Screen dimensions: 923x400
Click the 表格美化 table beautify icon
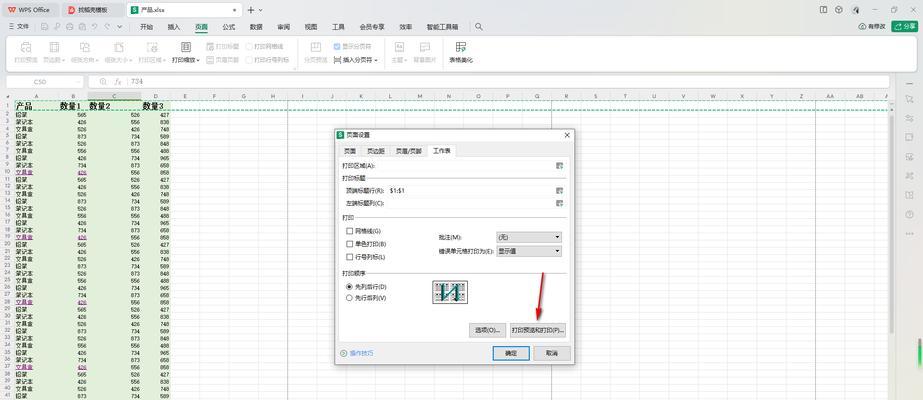coord(461,48)
